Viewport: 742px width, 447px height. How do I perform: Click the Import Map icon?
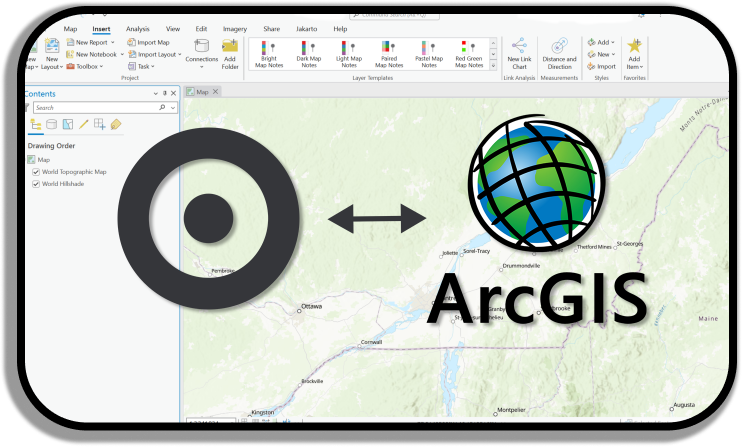(x=132, y=43)
